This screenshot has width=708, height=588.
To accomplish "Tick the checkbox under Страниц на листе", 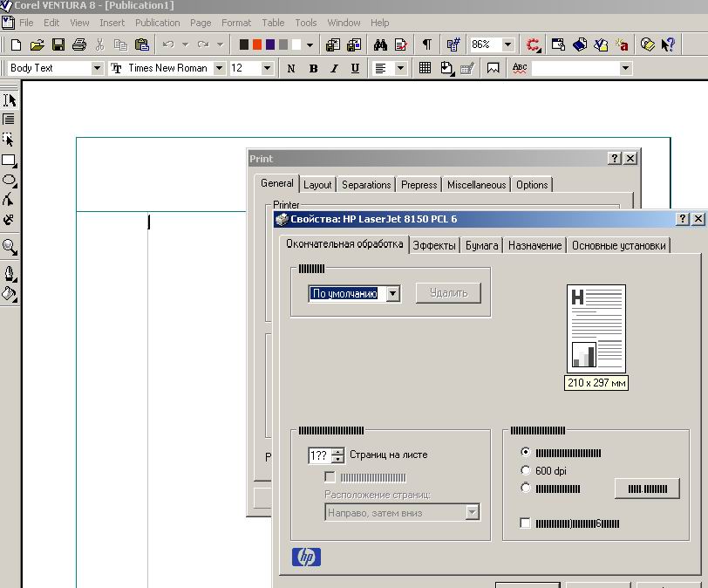I will click(330, 477).
